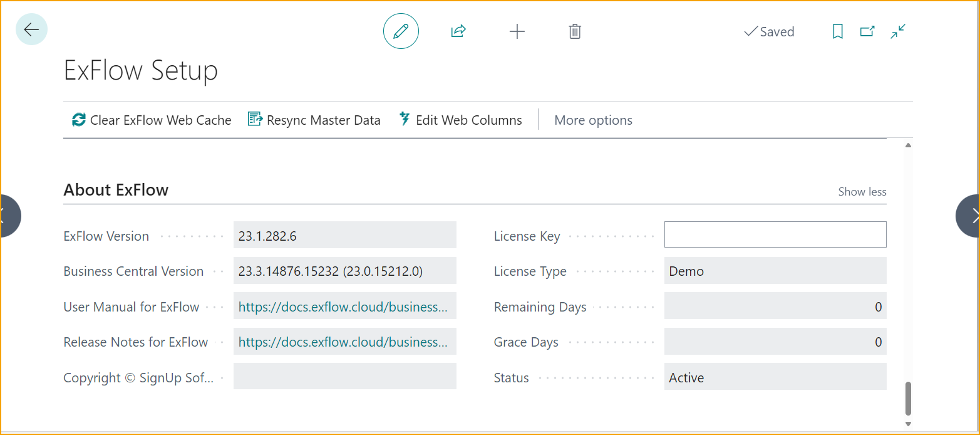Go to next record with right arrow
Image resolution: width=980 pixels, height=435 pixels.
970,216
